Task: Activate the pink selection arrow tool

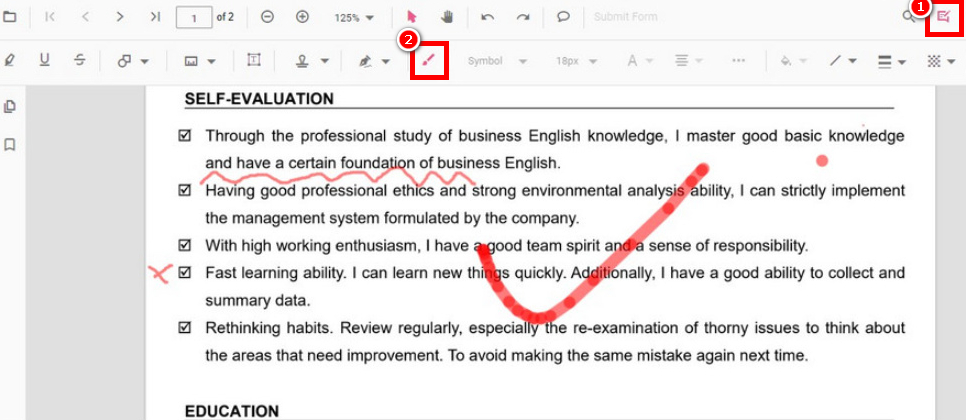Action: click(x=411, y=17)
